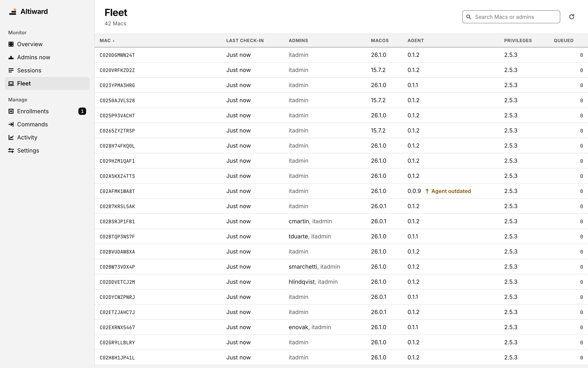The width and height of the screenshot is (588, 368).
Task: Click the Altiward brand name
Action: (34, 12)
